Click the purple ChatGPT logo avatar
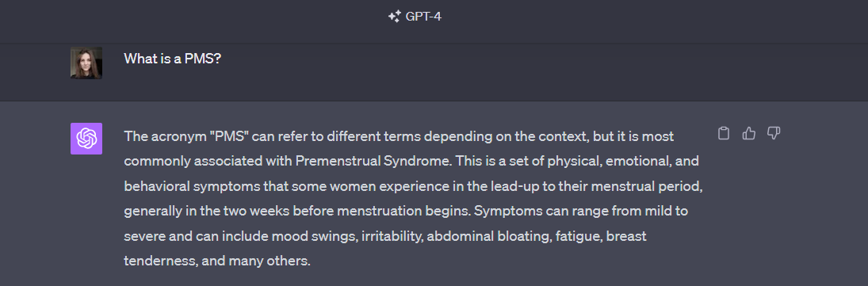The image size is (868, 286). coord(86,139)
